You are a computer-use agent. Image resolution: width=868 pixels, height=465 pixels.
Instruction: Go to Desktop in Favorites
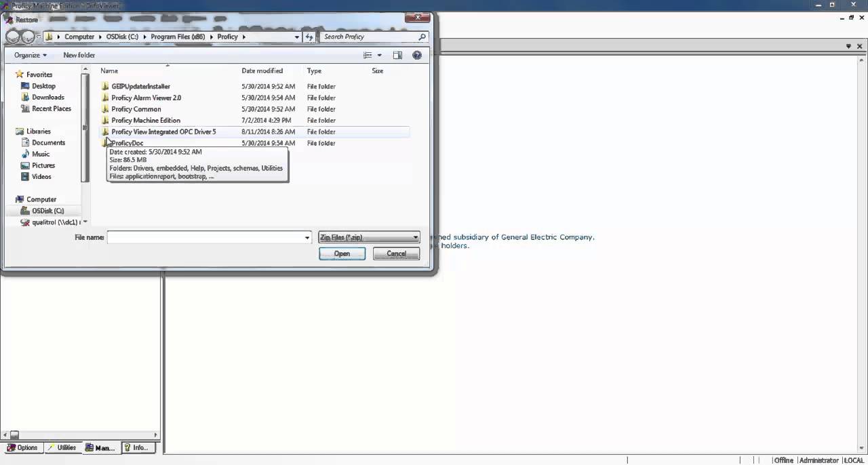pyautogui.click(x=43, y=86)
